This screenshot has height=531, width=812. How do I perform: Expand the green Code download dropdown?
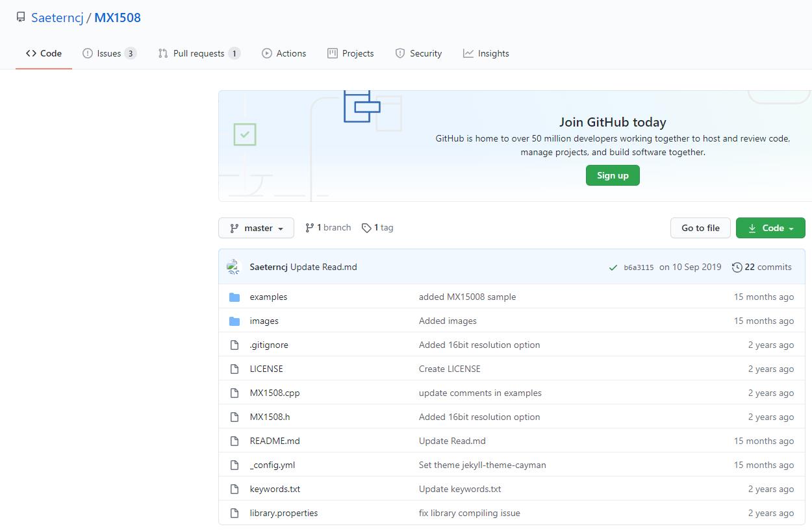(x=770, y=228)
